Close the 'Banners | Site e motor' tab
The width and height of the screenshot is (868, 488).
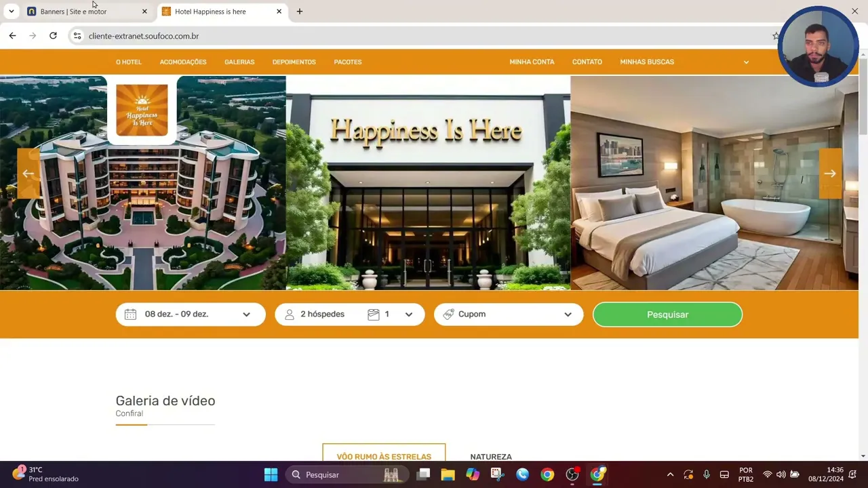click(x=144, y=12)
